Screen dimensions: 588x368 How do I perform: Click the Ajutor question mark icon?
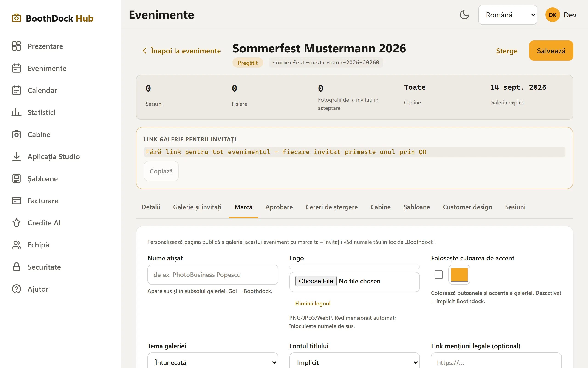pos(17,289)
